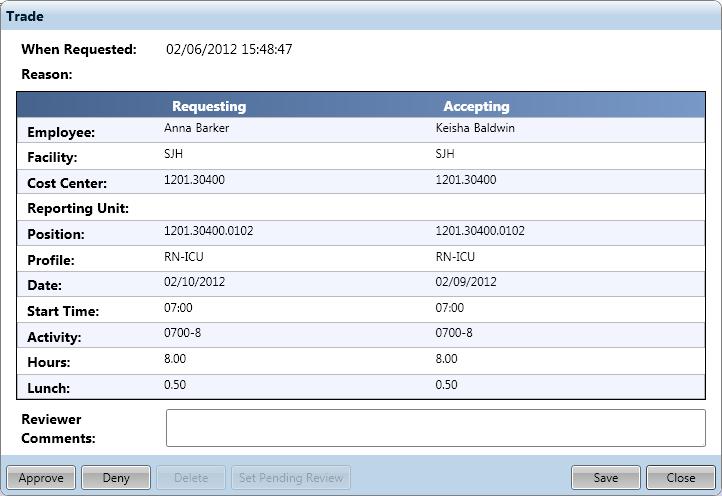Click the RN-ICU profile in Accepting column

pos(456,256)
